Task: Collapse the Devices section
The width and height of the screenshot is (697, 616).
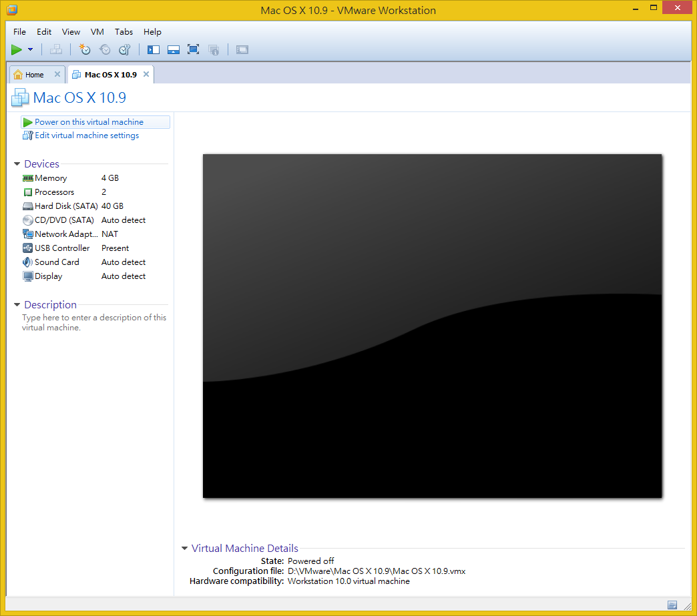Action: (17, 164)
